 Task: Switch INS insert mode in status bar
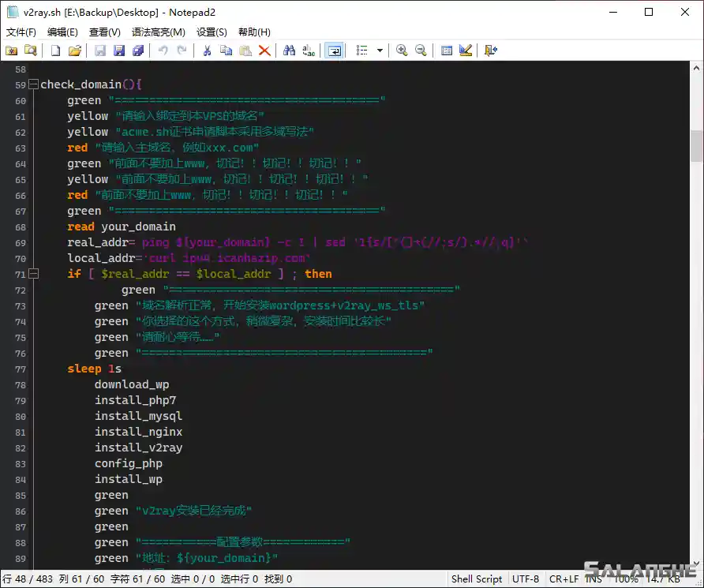[593, 579]
